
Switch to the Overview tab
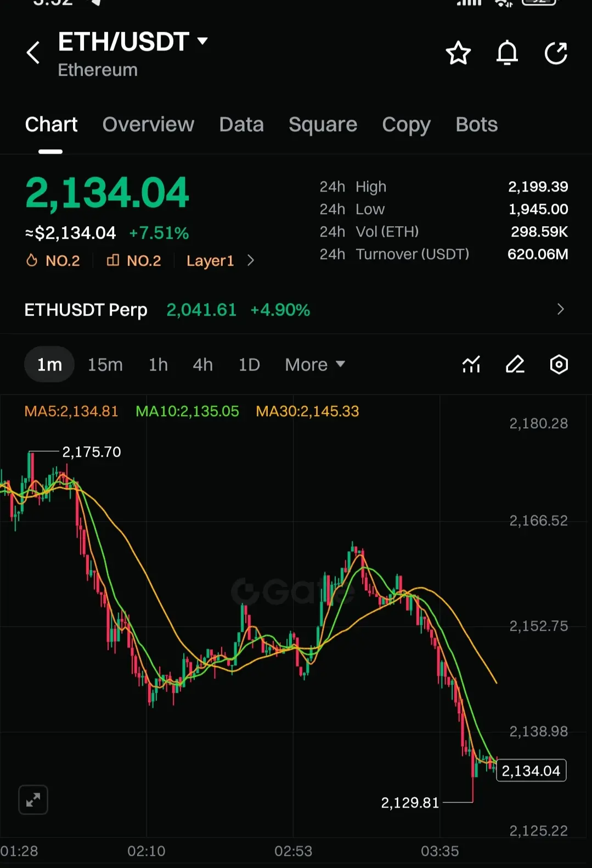[x=148, y=125]
